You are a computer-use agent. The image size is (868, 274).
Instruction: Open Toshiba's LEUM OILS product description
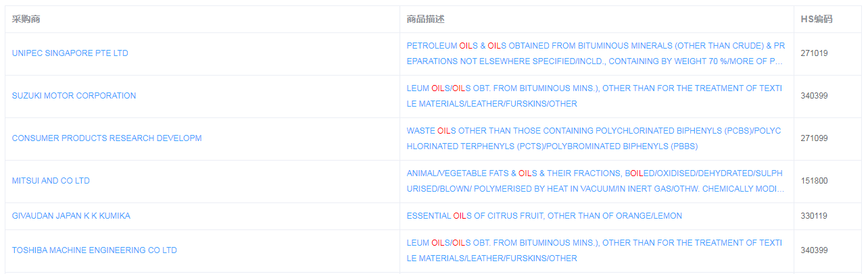click(594, 250)
